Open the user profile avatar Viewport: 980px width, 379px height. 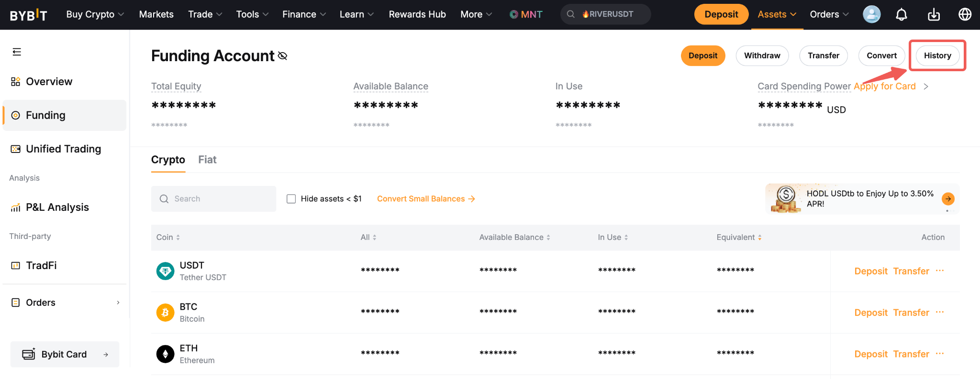871,14
